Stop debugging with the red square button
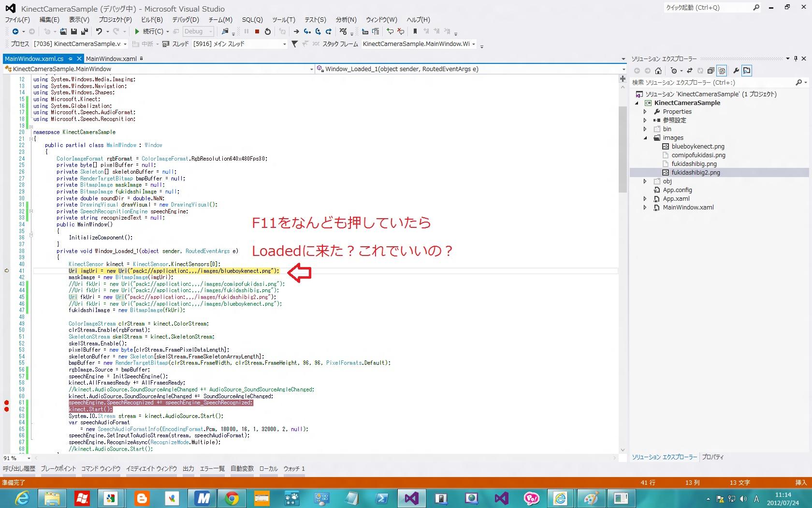This screenshot has height=508, width=812. coord(257,31)
